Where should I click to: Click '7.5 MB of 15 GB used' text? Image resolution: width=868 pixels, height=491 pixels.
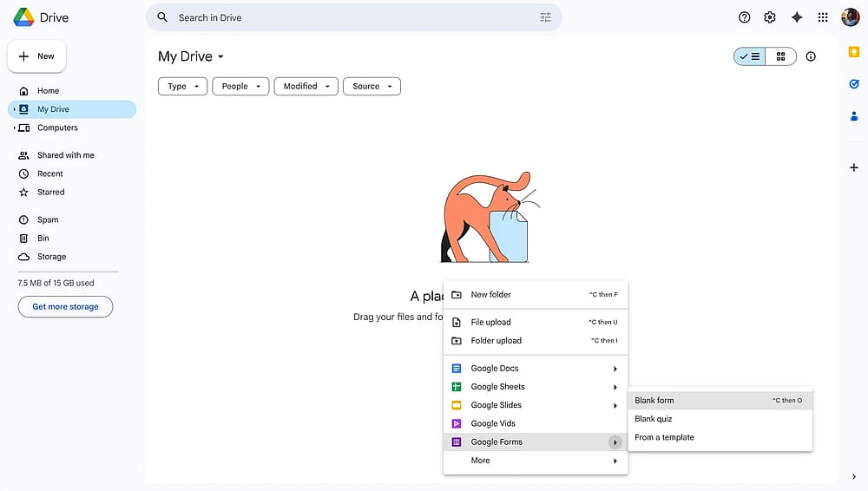56,283
